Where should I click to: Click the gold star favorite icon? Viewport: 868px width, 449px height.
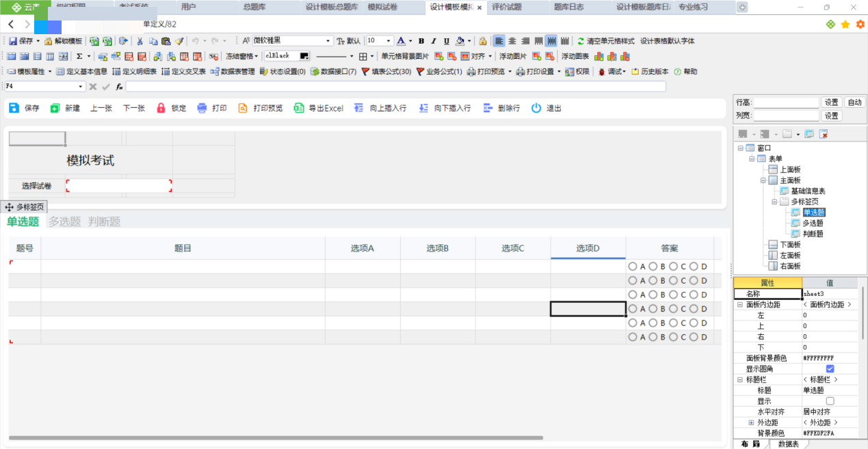[845, 24]
